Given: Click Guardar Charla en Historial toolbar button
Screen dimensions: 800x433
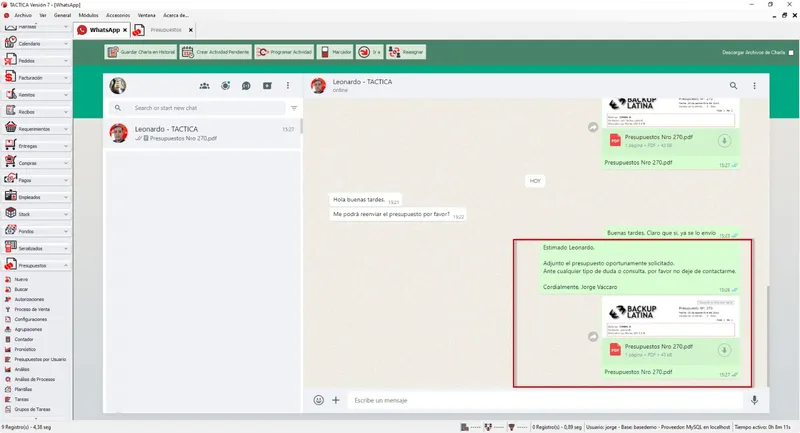Looking at the screenshot, I should pyautogui.click(x=141, y=52).
